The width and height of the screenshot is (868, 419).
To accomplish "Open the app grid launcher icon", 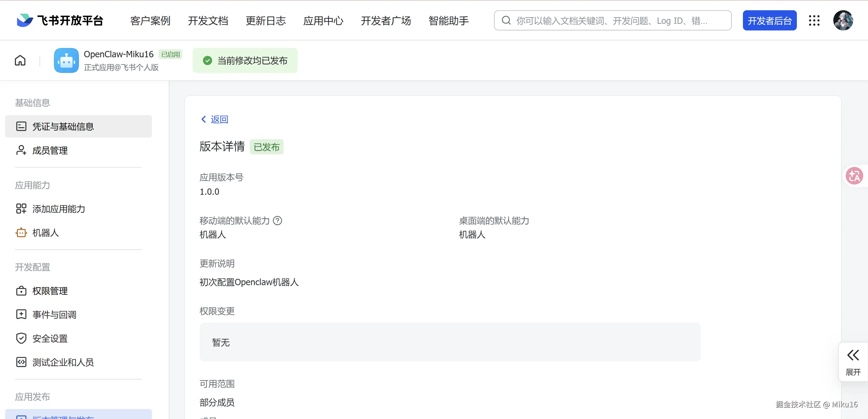I will (814, 20).
